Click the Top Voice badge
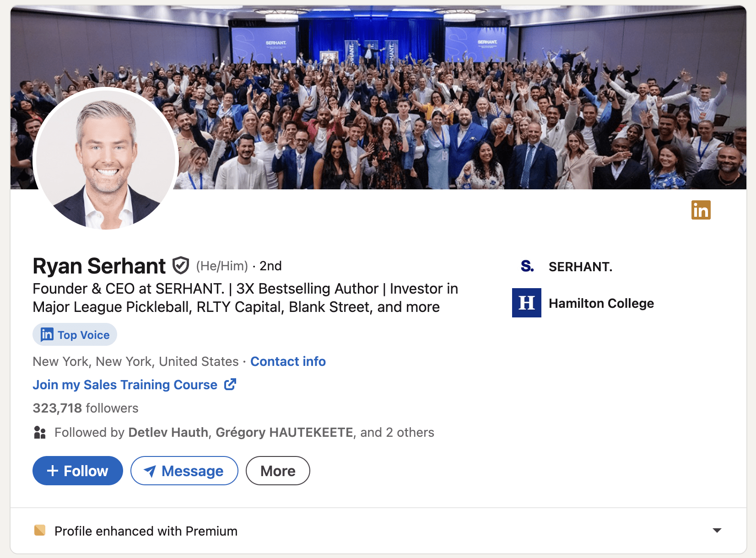The height and width of the screenshot is (558, 756). (x=75, y=335)
